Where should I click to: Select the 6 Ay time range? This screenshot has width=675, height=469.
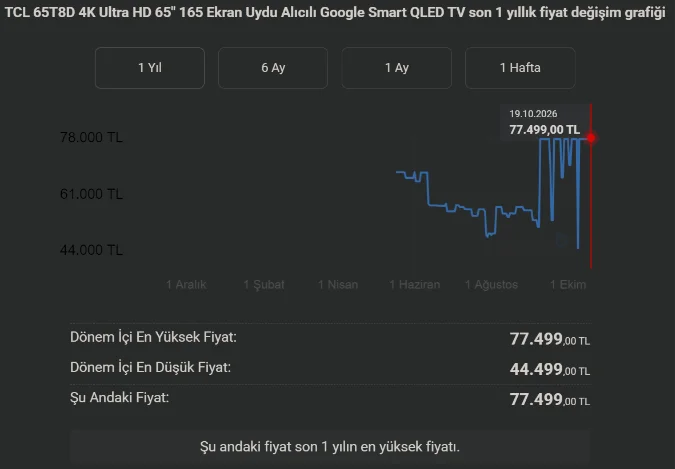pos(273,68)
